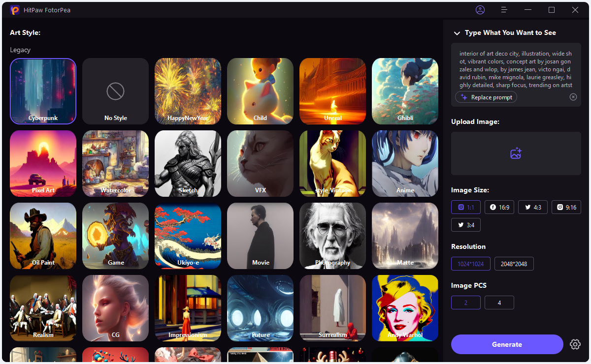This screenshot has width=591, height=364.
Task: Select the Andy Warhol art style
Action: coord(405,308)
